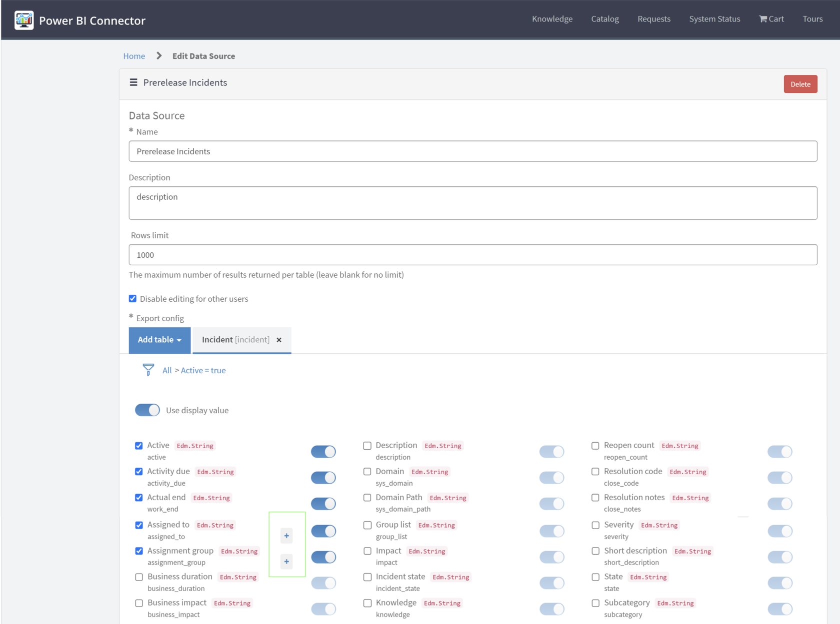Check the State field checkbox
The height and width of the screenshot is (624, 840).
coord(595,577)
